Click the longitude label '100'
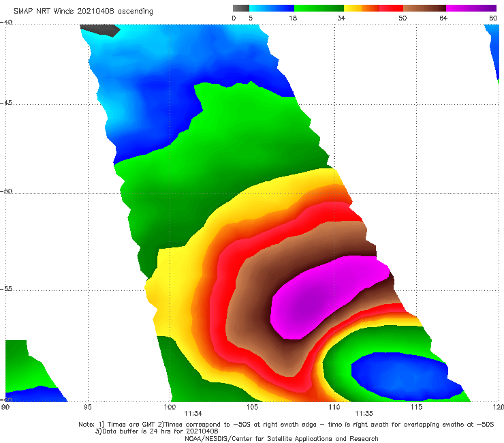This screenshot has height=443, width=504. tap(170, 407)
